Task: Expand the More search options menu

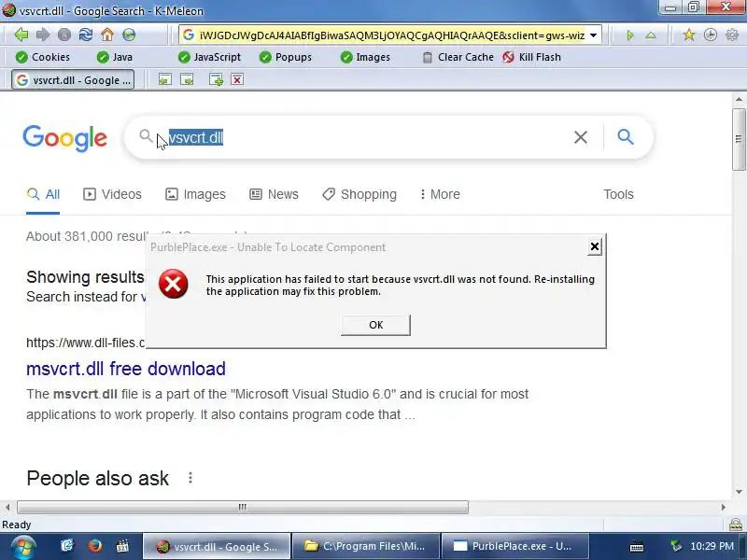Action: pyautogui.click(x=440, y=194)
